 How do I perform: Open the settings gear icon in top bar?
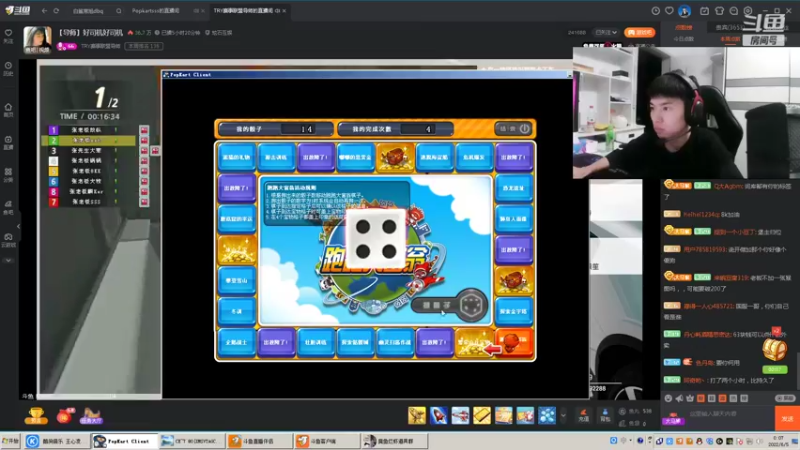(x=748, y=11)
